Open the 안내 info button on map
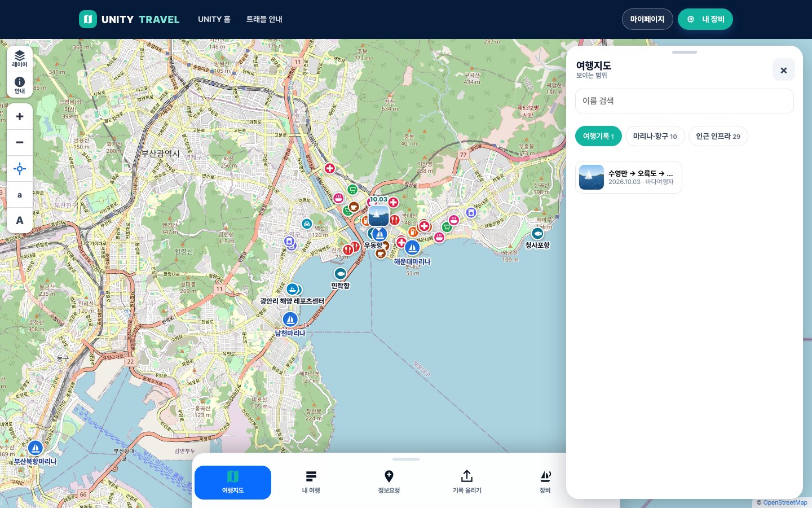The height and width of the screenshot is (508, 812). point(20,85)
